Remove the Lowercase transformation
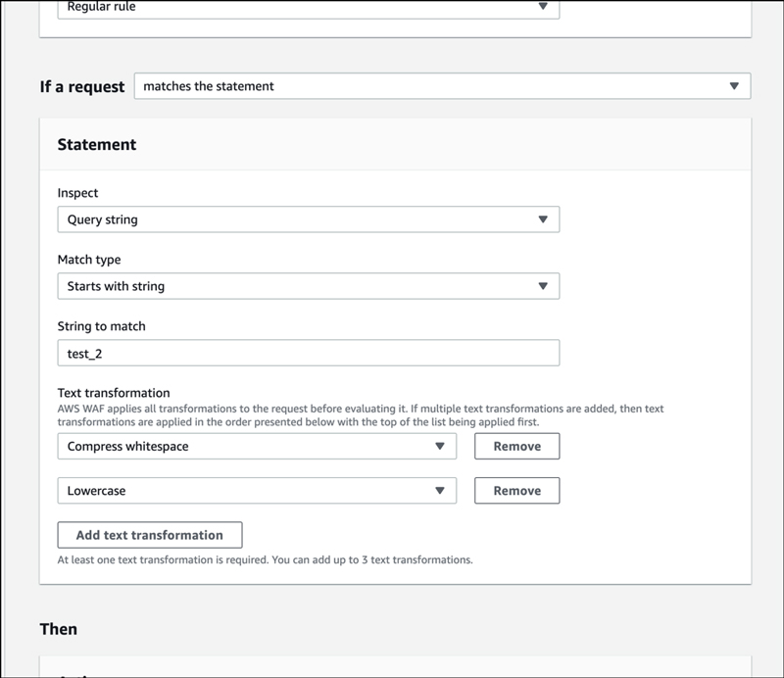 [x=516, y=490]
